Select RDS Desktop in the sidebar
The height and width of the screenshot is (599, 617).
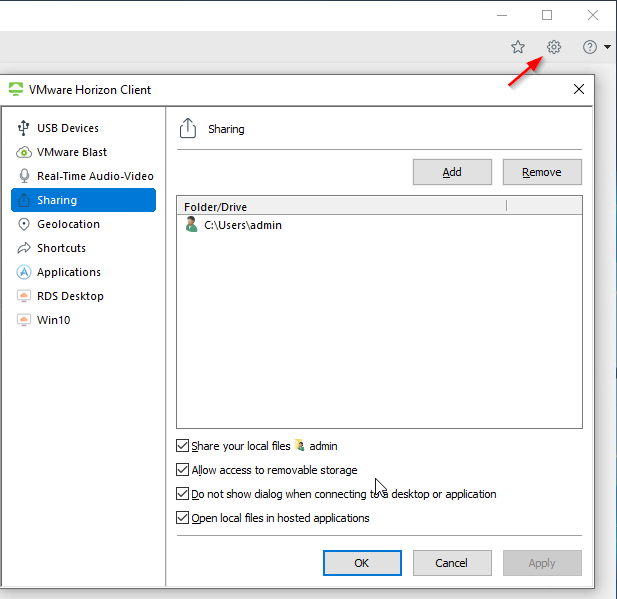pos(83,296)
